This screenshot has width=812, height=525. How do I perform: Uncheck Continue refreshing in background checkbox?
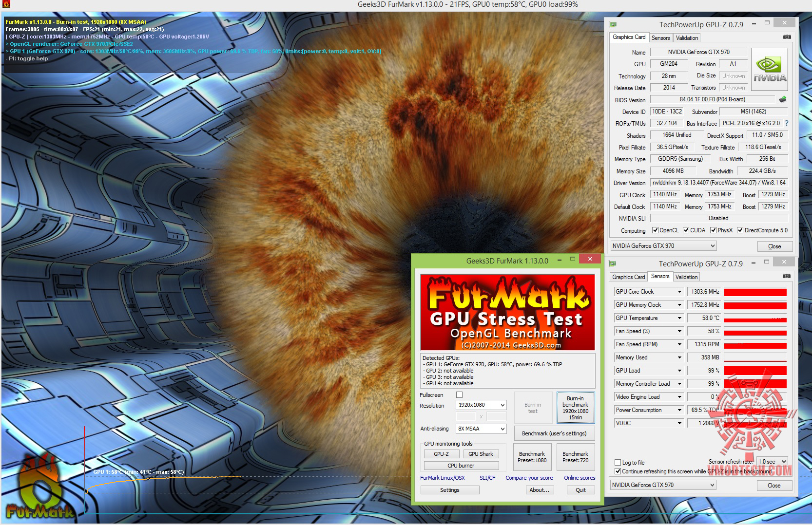618,471
